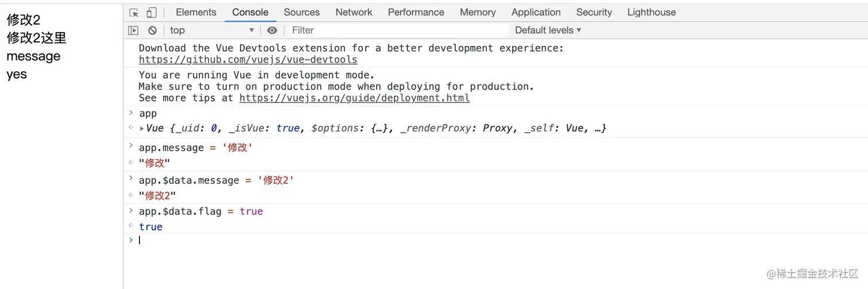
Task: Open the Performance tab
Action: [x=416, y=12]
